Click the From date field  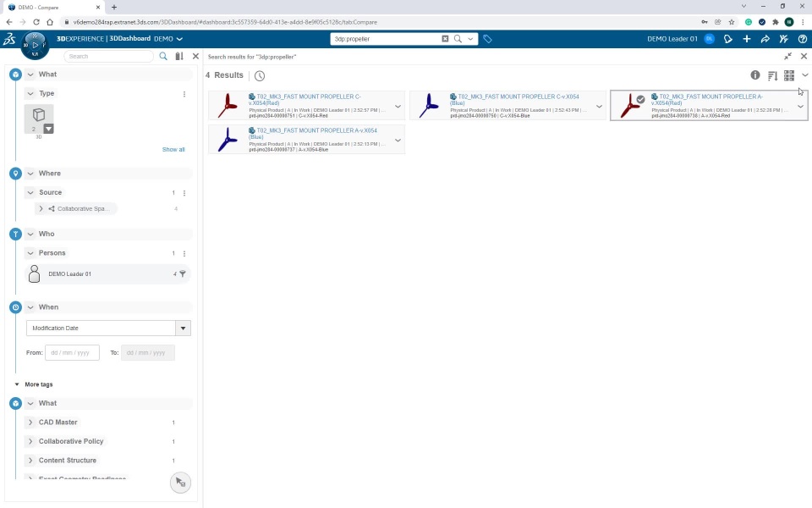72,353
